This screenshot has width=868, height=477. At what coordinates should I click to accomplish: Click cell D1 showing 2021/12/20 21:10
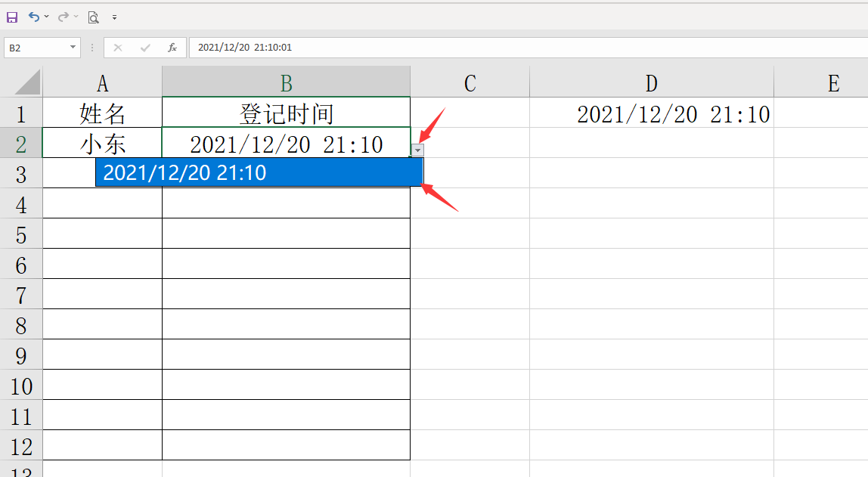[652, 113]
